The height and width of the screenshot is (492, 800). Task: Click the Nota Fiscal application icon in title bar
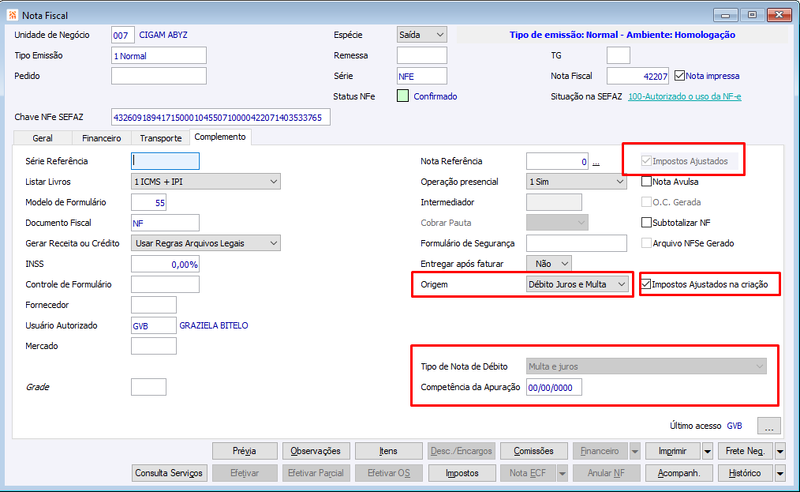pos(12,15)
